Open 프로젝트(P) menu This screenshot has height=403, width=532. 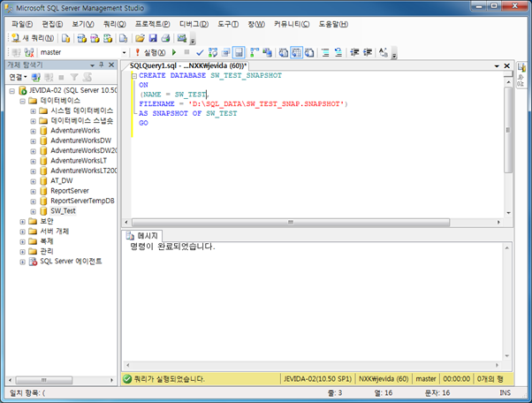coord(152,24)
